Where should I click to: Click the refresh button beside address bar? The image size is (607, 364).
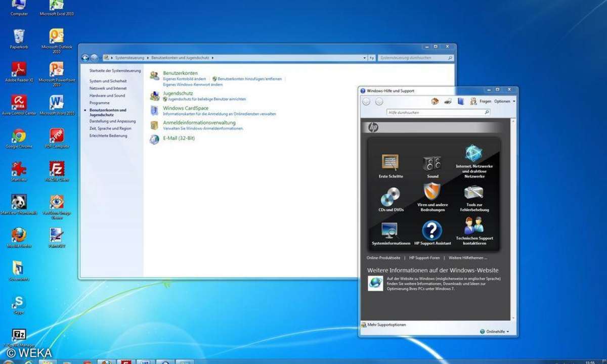371,58
